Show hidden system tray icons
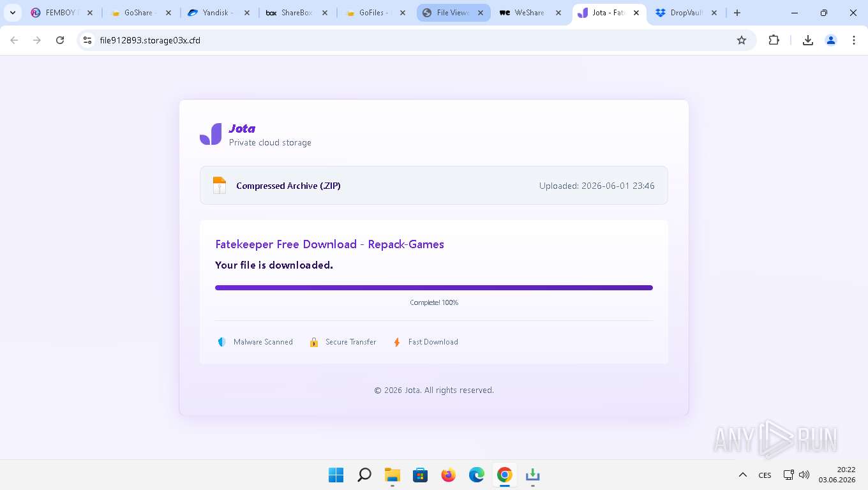 click(x=743, y=475)
